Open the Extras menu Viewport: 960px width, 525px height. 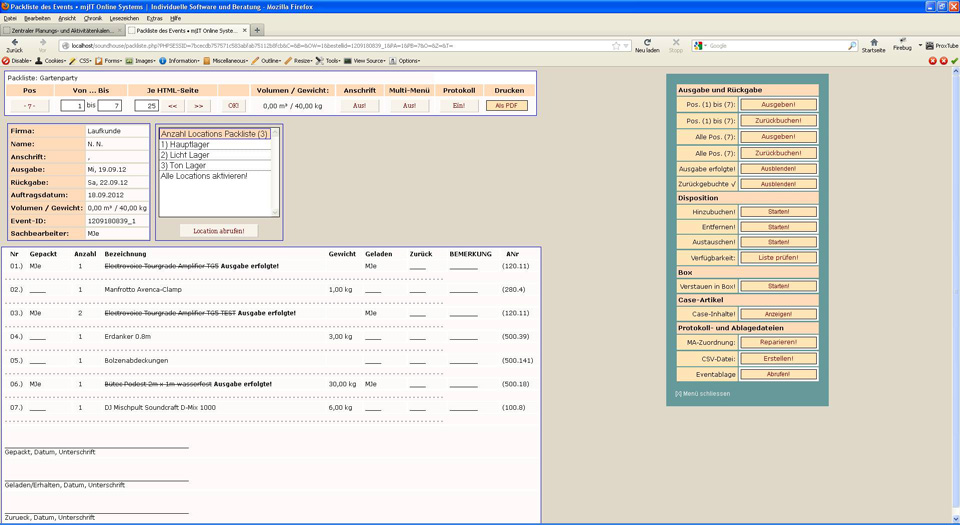click(155, 18)
